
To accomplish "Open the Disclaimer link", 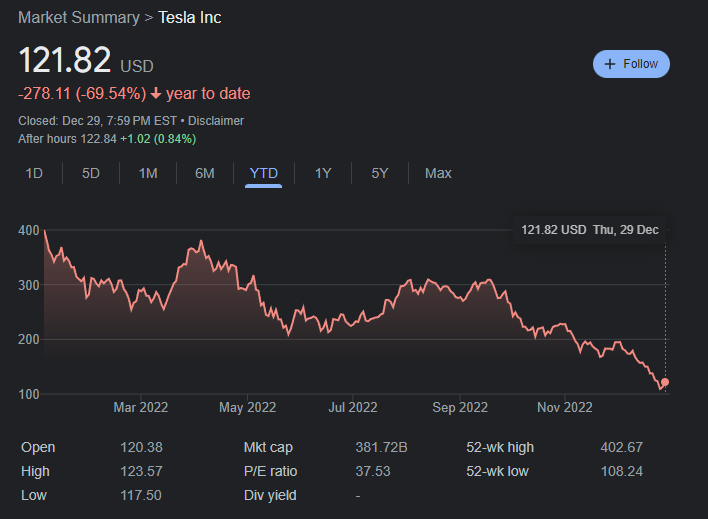I will coord(216,120).
